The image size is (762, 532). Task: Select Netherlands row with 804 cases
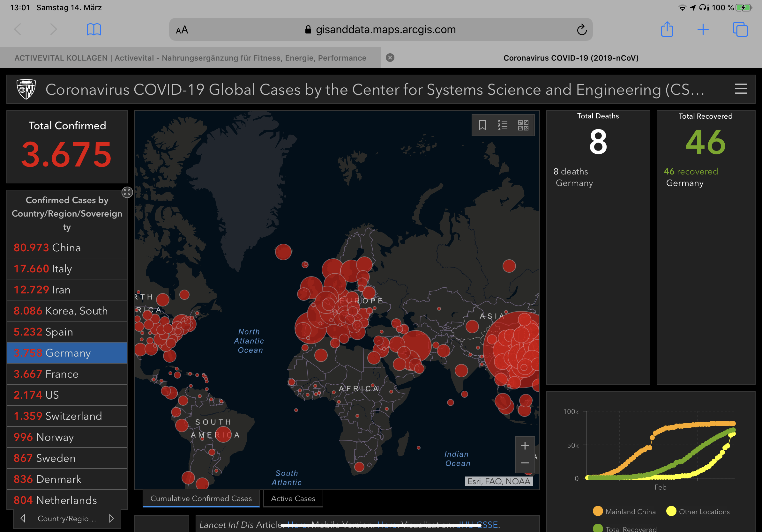tap(67, 500)
